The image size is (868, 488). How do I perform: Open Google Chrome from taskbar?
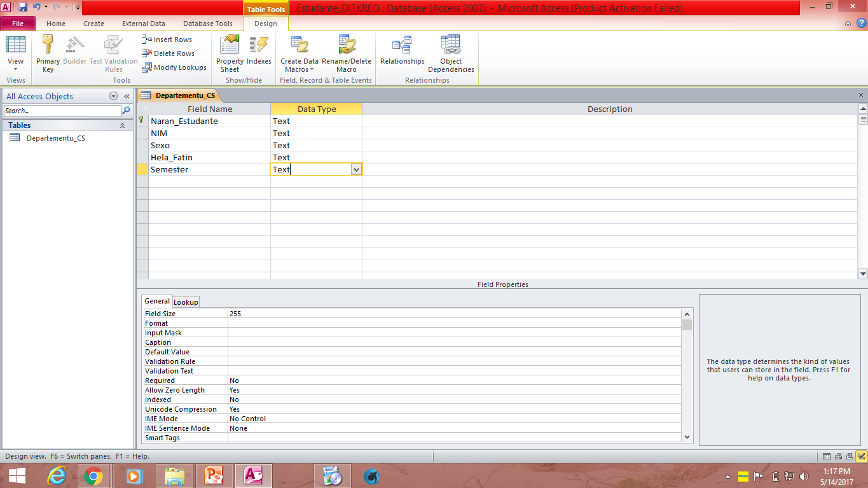[94, 476]
